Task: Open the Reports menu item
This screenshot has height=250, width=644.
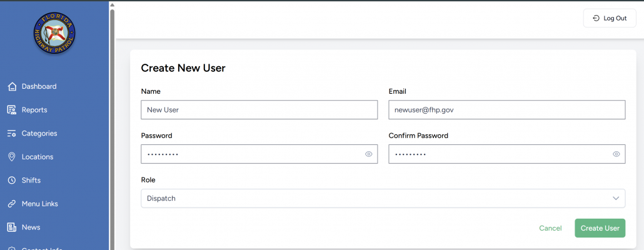Action: coord(34,110)
